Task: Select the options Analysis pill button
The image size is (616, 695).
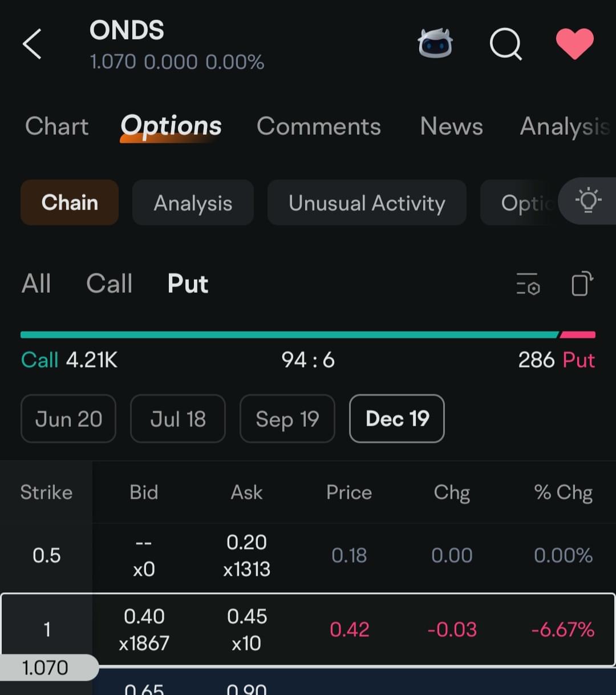Action: pos(193,203)
